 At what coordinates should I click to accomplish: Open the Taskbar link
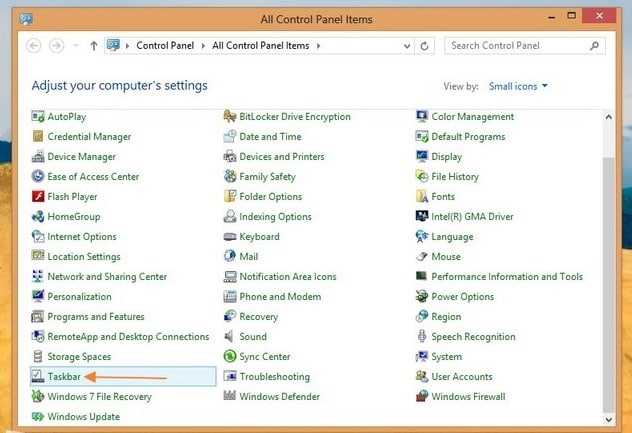(64, 377)
